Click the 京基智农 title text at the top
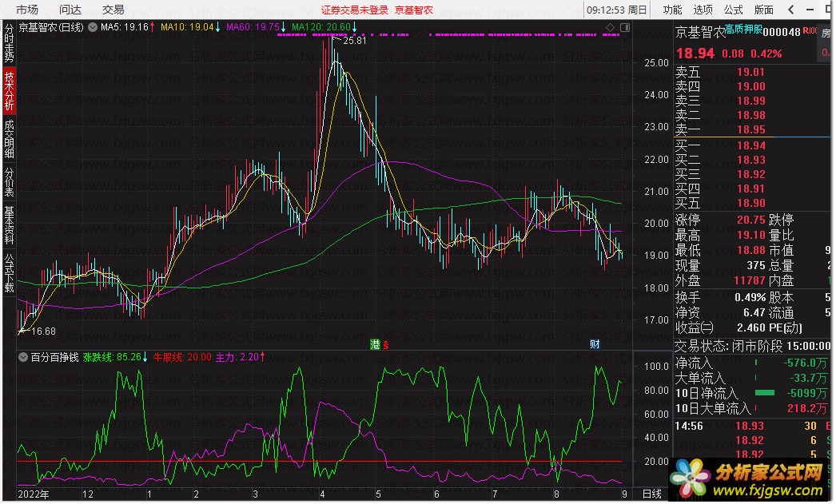The height and width of the screenshot is (504, 836). tap(414, 10)
